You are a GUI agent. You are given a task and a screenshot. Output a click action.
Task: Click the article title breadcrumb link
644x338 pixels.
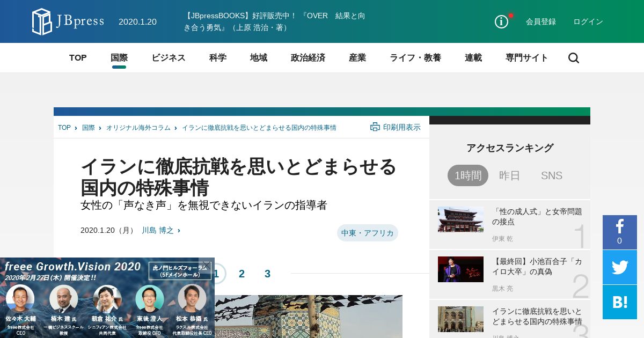pyautogui.click(x=259, y=128)
